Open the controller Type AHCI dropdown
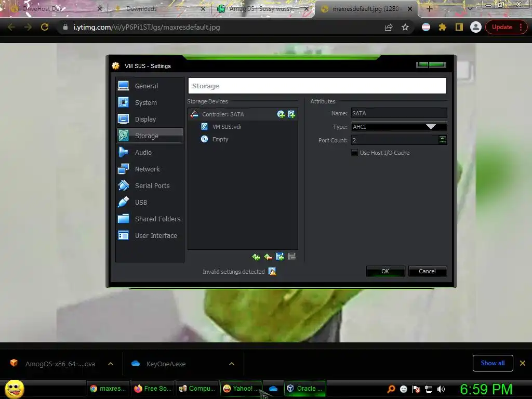The width and height of the screenshot is (532, 399). (x=399, y=127)
